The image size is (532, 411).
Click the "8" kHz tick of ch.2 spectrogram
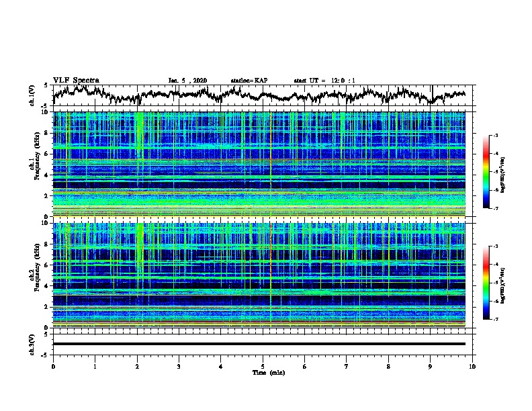pyautogui.click(x=47, y=244)
